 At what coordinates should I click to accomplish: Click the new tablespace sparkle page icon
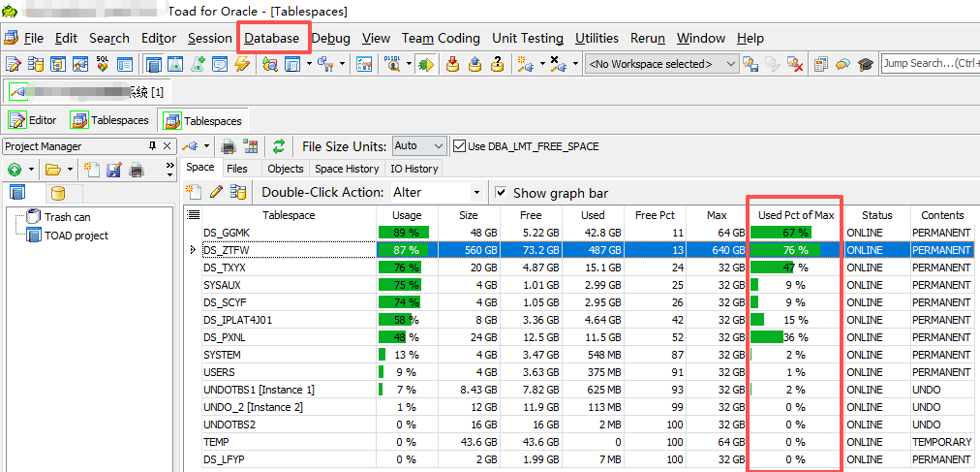tap(195, 192)
